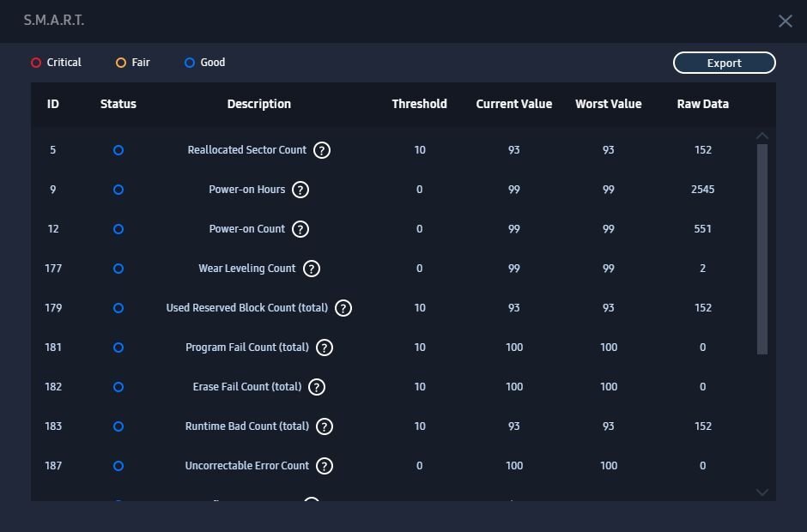This screenshot has height=532, width=807.
Task: Click the Good legend label
Action: [x=213, y=63]
